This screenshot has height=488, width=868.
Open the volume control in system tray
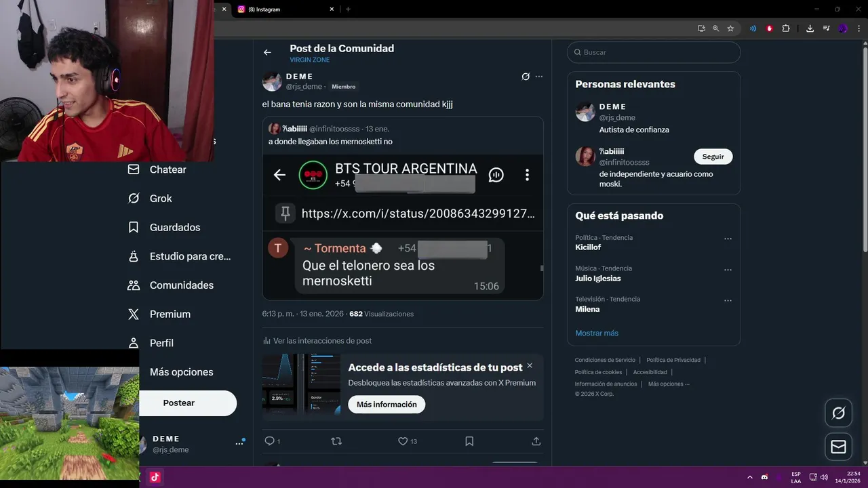coord(824,477)
